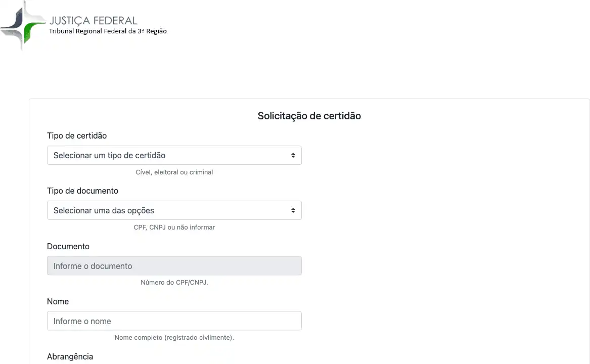
Task: Click the 'CPF, CNPJ ou não informar' hint
Action: (174, 227)
